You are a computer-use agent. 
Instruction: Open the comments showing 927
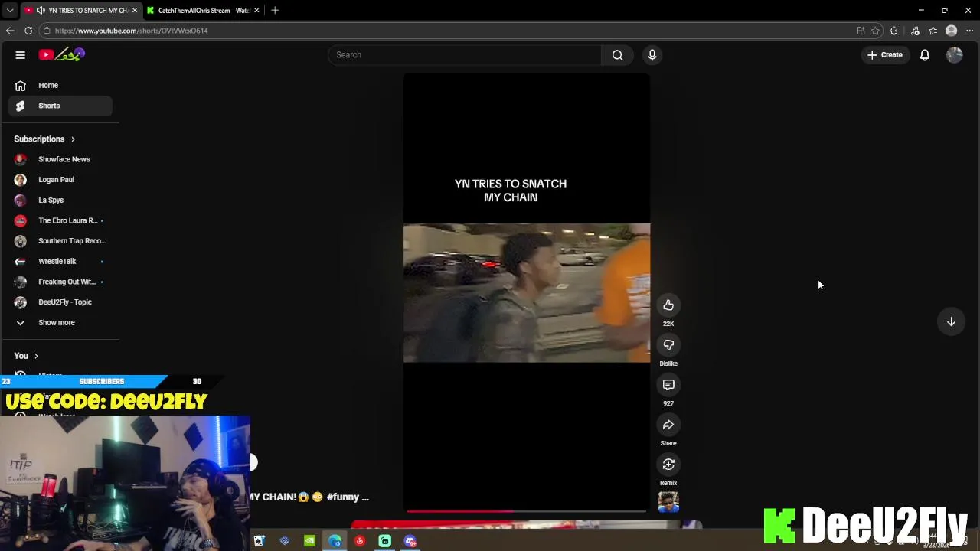click(668, 385)
